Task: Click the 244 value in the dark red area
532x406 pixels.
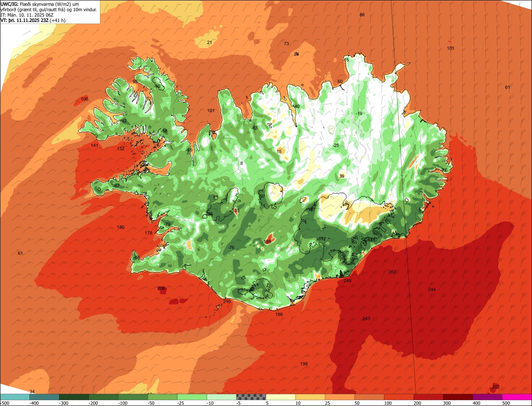Action: tap(432, 289)
